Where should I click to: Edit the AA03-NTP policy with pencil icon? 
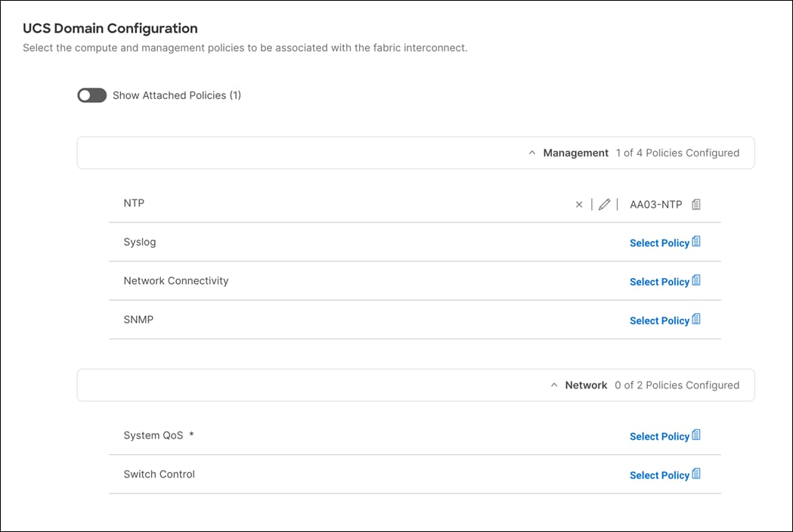(604, 204)
